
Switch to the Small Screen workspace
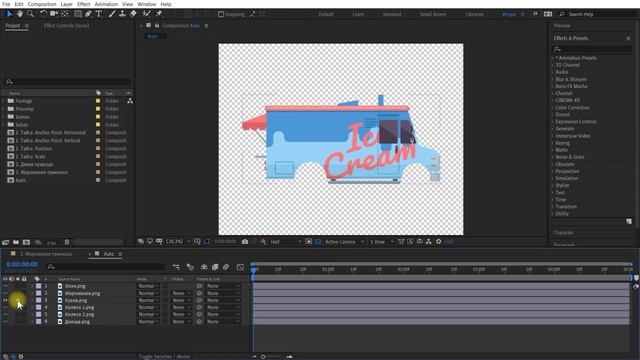(433, 14)
